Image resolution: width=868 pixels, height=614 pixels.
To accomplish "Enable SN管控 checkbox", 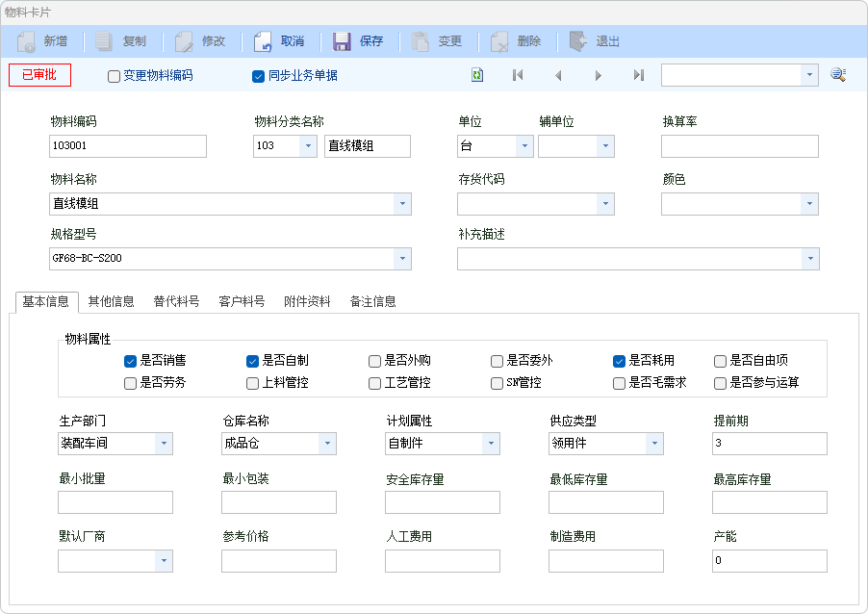I will [498, 383].
